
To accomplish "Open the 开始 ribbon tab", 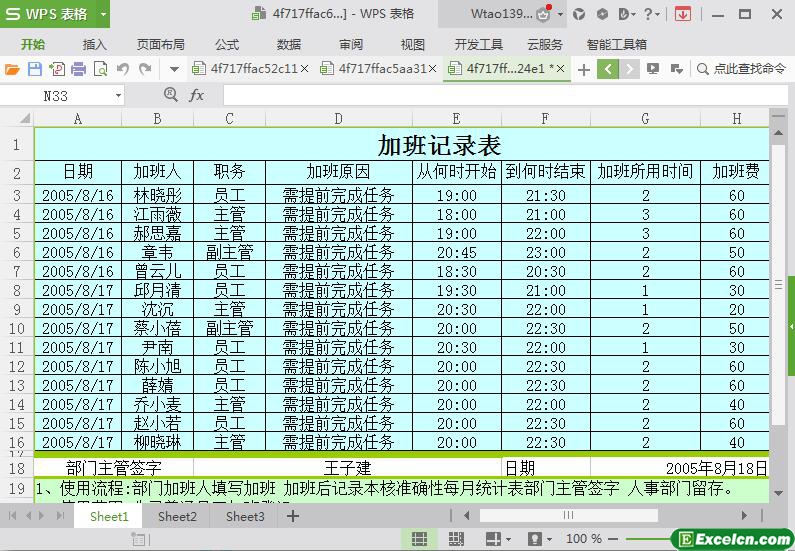I will coord(33,45).
